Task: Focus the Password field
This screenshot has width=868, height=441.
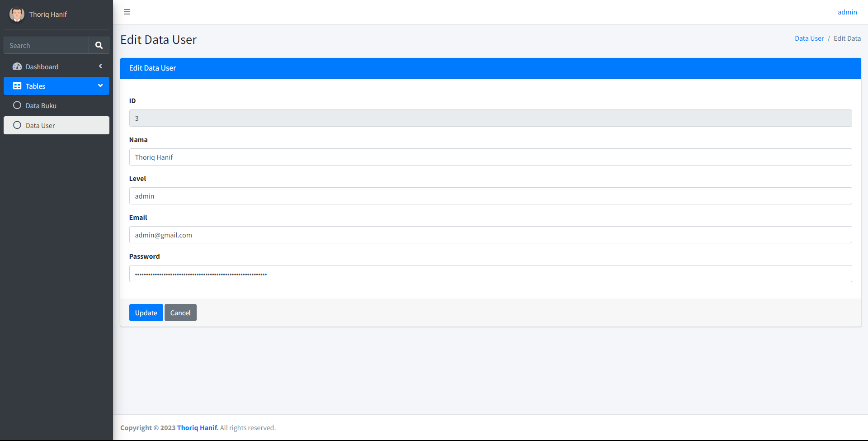Action: [x=490, y=274]
